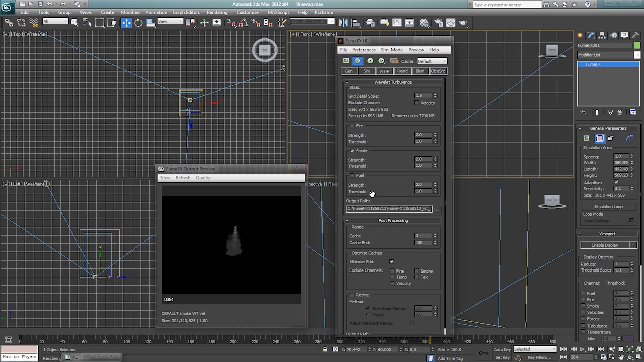The width and height of the screenshot is (644, 362).
Task: Open the Selected key filter dropdown
Action: (534, 349)
